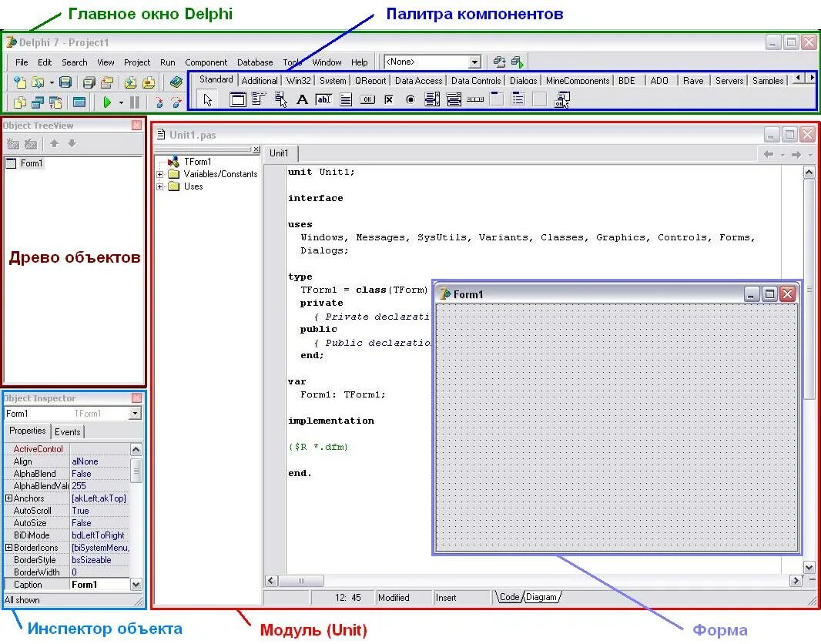821x644 pixels.
Task: Click the Step Over debug icon
Action: coord(176,102)
